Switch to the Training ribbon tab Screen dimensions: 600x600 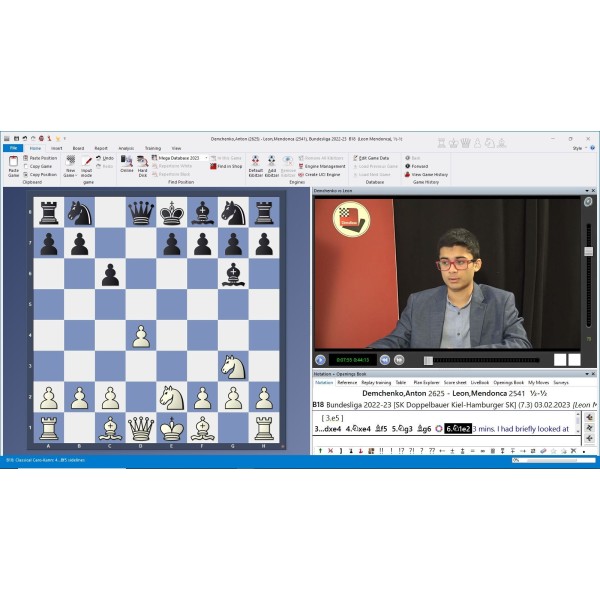pos(153,148)
